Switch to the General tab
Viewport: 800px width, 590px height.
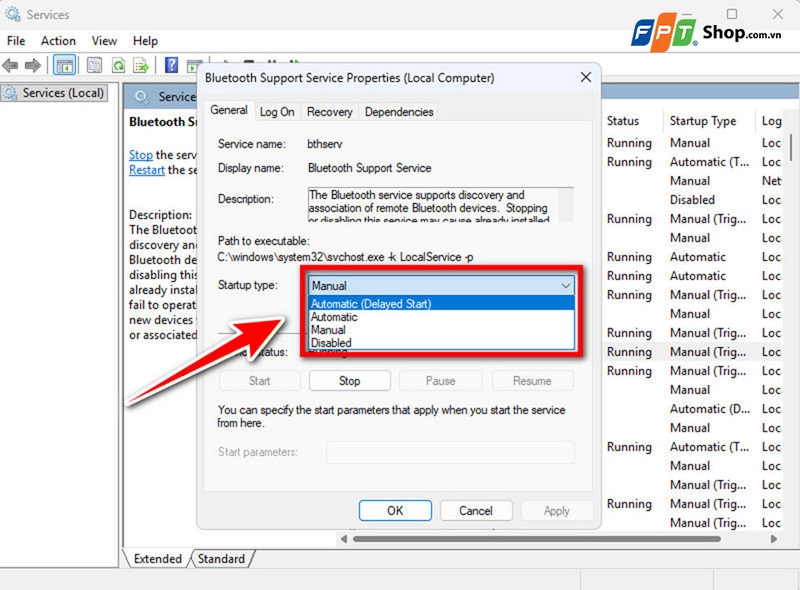(x=229, y=110)
